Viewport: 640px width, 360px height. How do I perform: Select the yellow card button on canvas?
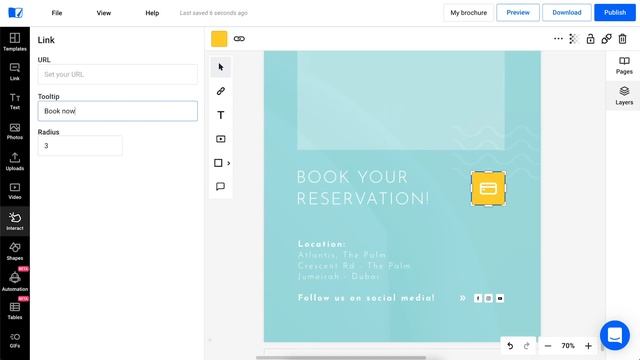click(488, 189)
